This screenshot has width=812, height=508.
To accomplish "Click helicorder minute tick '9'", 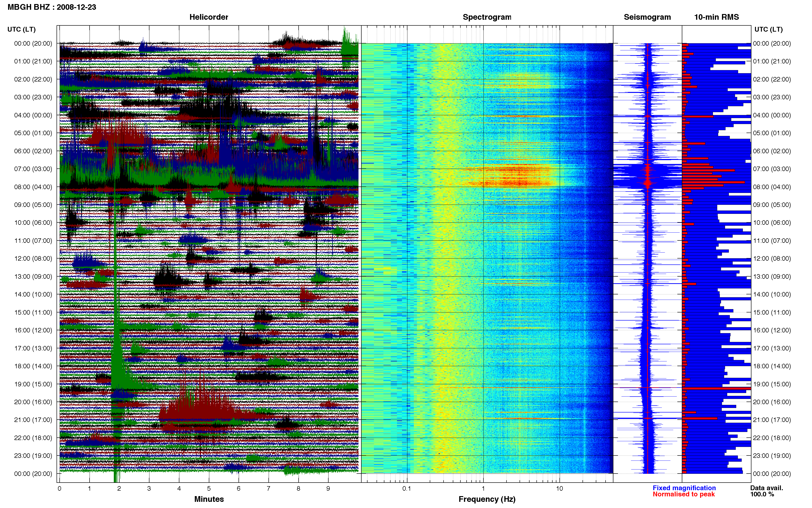I will coord(328,489).
